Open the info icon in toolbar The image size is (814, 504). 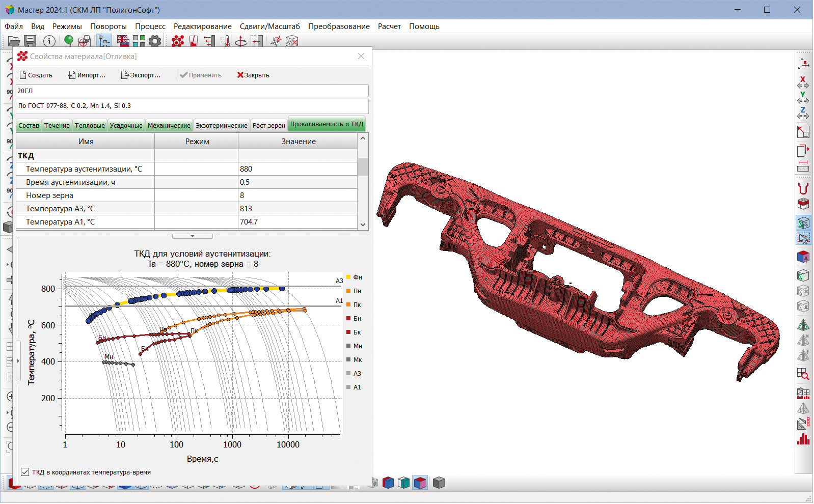49,41
